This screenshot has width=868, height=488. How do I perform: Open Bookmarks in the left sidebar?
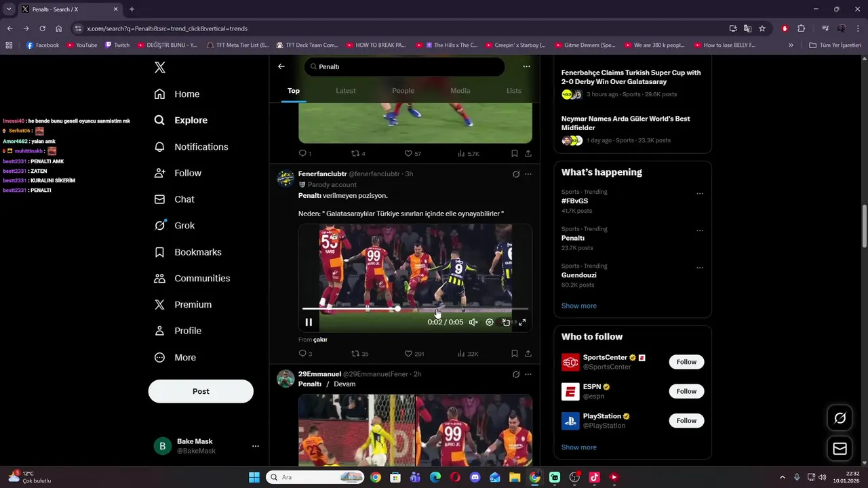pyautogui.click(x=188, y=252)
